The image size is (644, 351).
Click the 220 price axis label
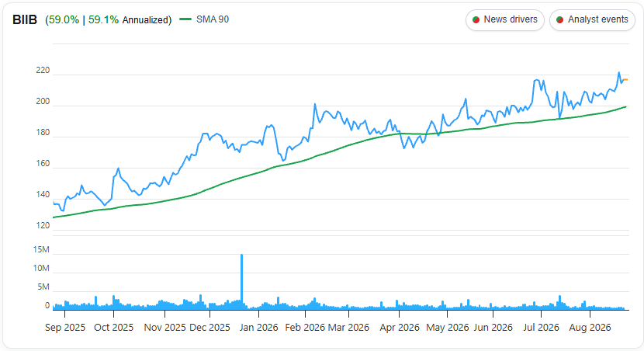(x=43, y=71)
